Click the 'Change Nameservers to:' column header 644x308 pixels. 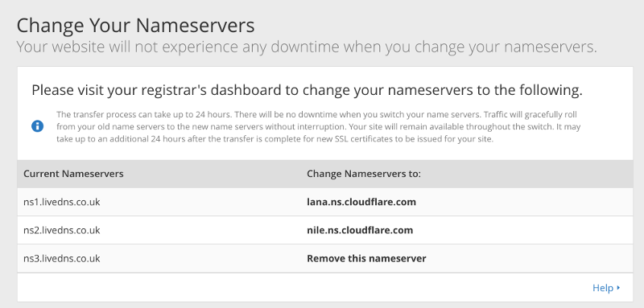(364, 174)
